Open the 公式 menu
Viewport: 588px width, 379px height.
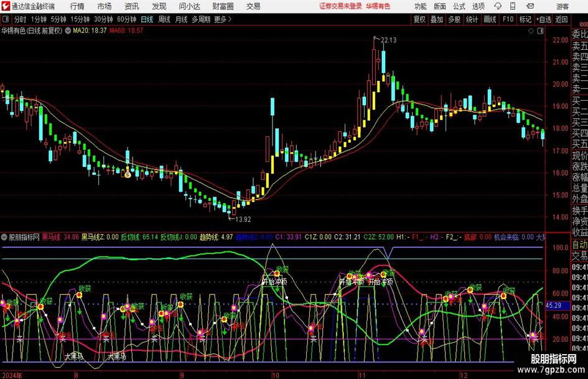click(x=459, y=6)
